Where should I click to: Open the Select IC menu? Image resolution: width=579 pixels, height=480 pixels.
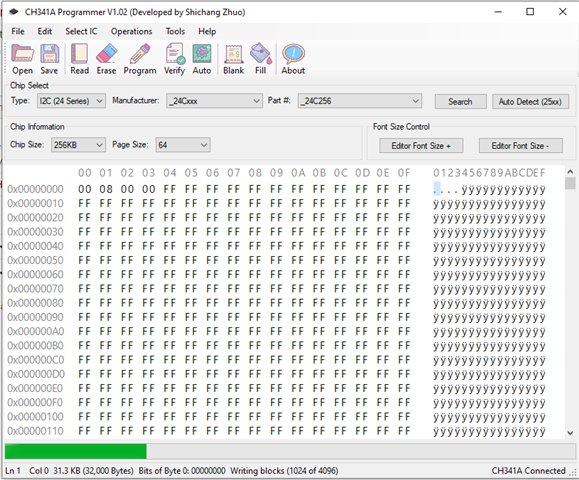click(81, 31)
